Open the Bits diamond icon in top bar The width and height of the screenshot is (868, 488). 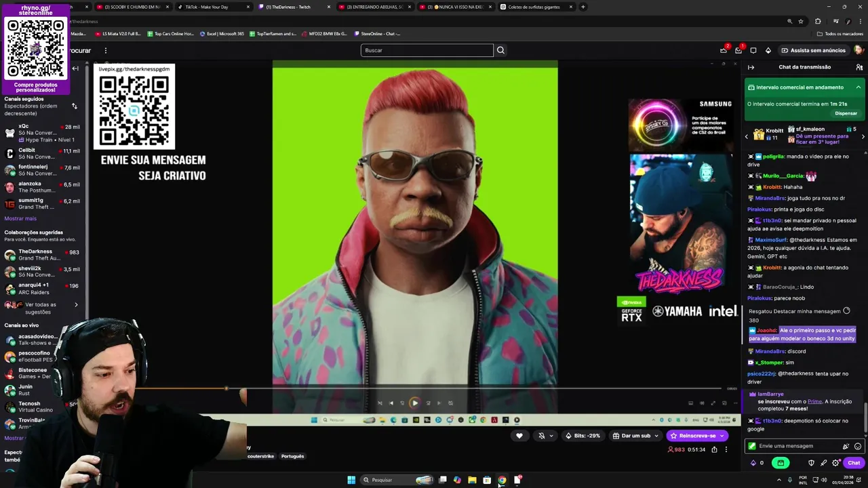pos(768,50)
